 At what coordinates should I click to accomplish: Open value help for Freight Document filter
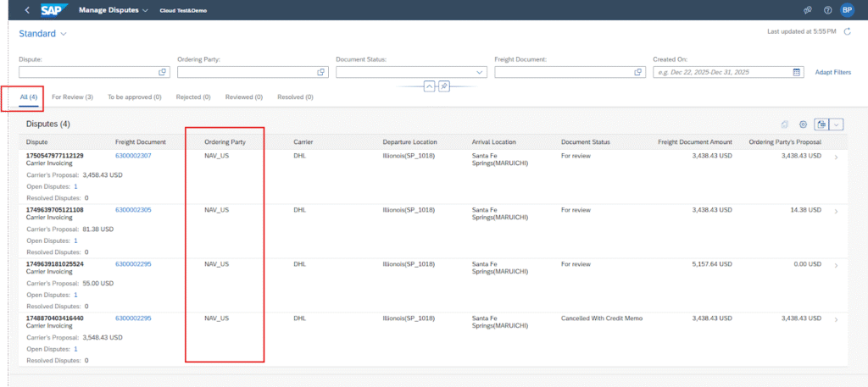point(637,72)
